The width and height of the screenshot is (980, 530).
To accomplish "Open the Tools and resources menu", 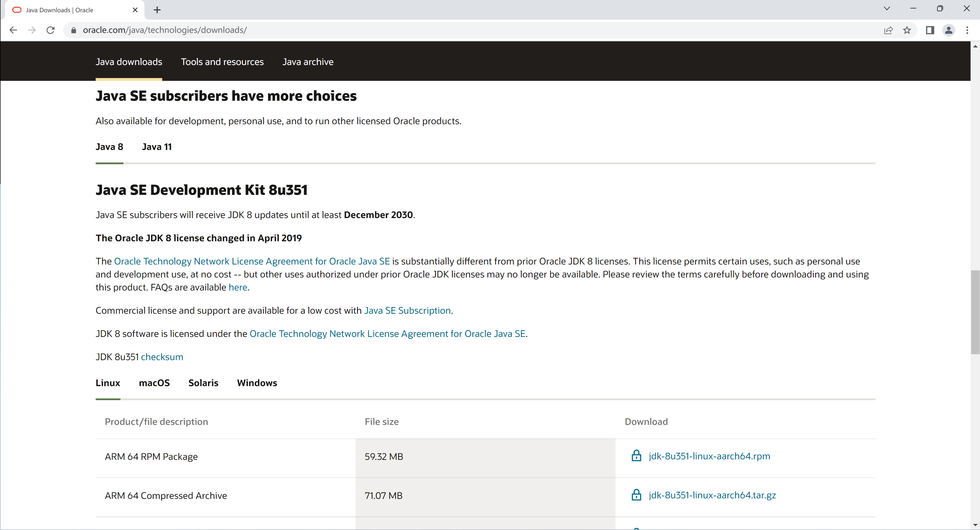I will [222, 61].
